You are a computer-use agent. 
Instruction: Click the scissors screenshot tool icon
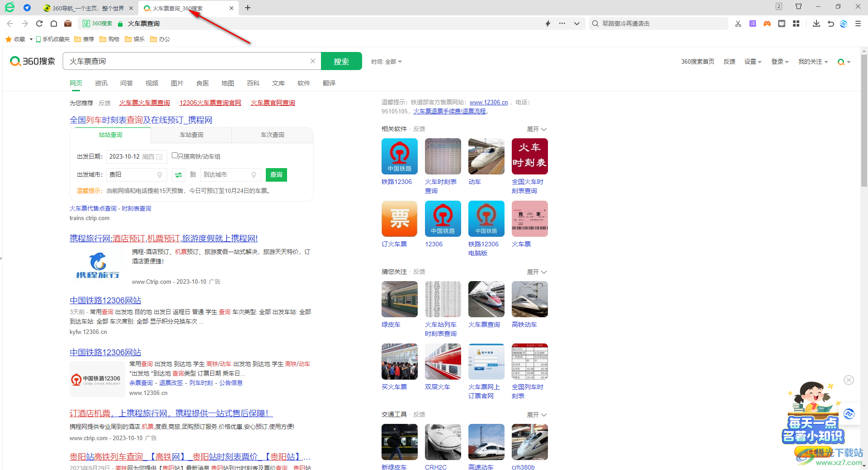(738, 23)
